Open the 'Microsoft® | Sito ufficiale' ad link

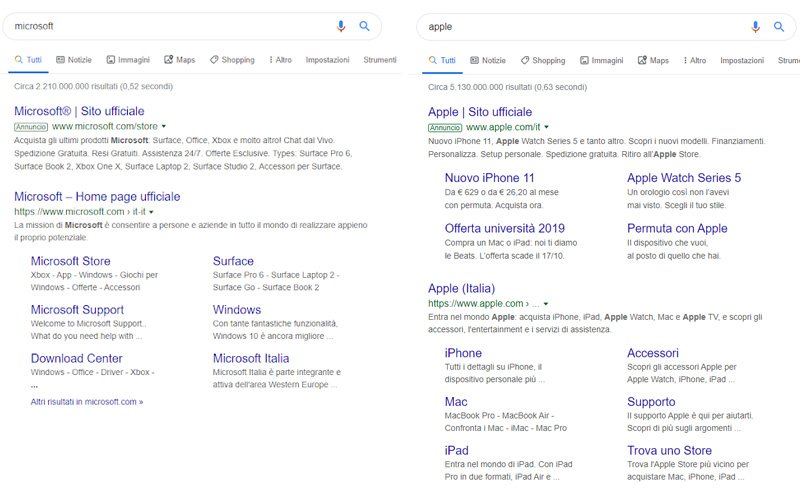point(79,111)
